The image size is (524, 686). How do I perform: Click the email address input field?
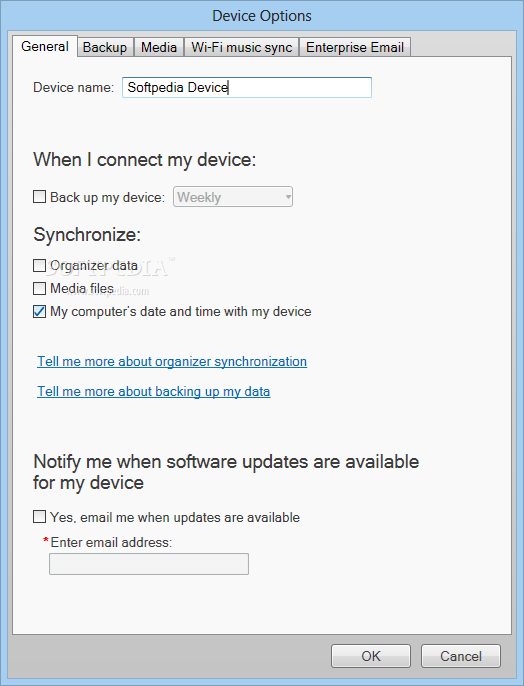coord(149,564)
